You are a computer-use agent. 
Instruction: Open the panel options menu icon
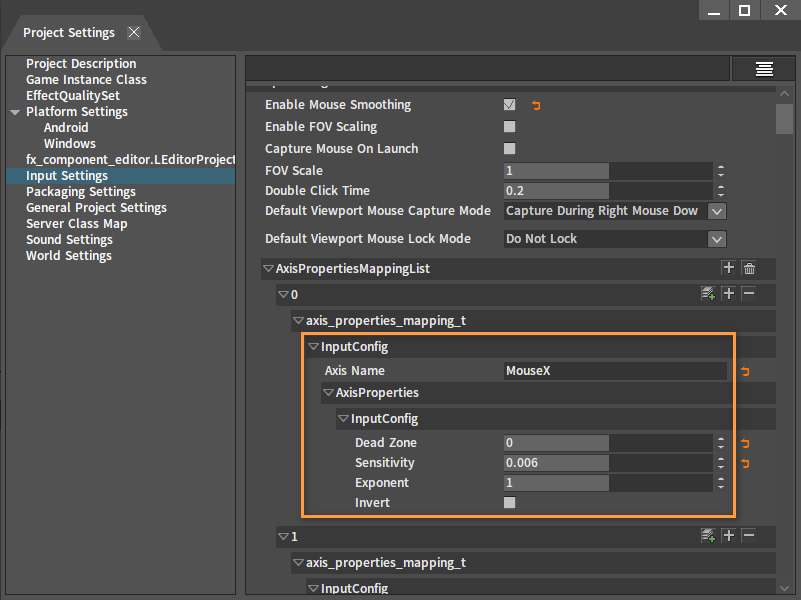click(x=764, y=68)
